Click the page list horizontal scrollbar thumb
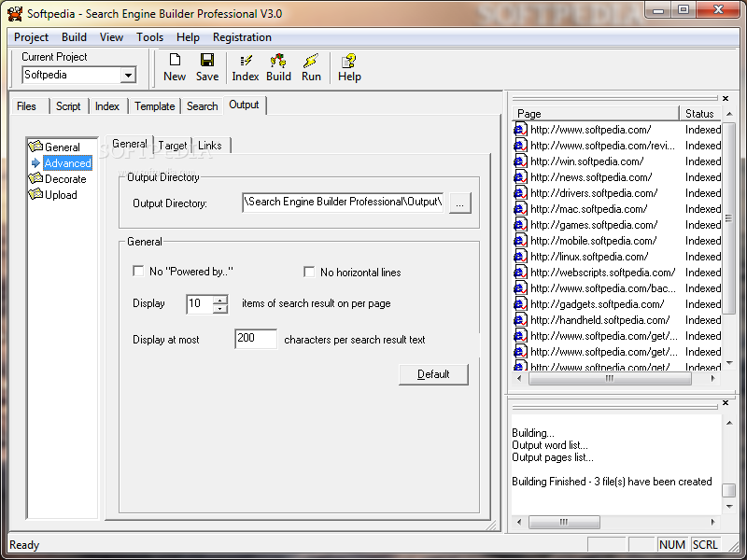The height and width of the screenshot is (560, 747). (610, 379)
